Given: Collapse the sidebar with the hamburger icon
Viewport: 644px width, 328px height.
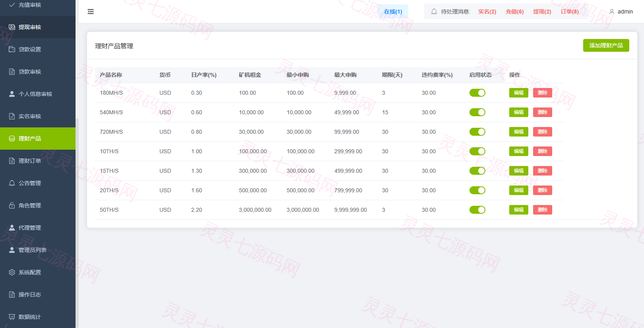Looking at the screenshot, I should [x=91, y=12].
